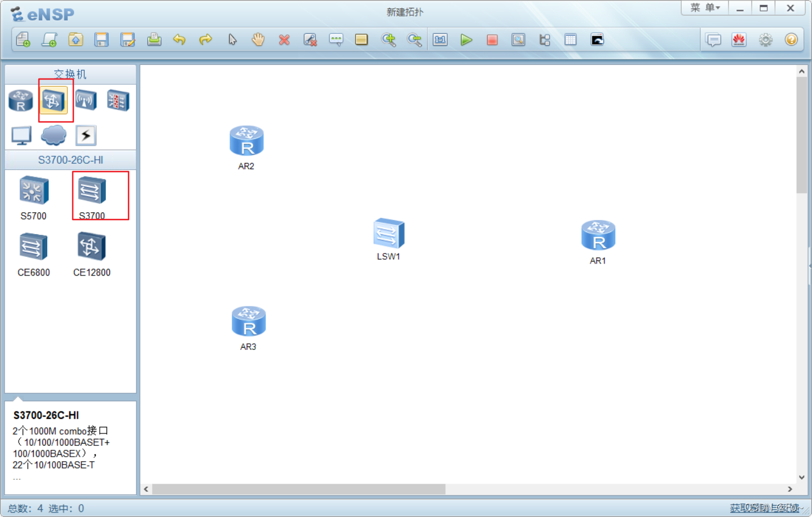Click the 交换机 category header
Image resolution: width=812 pixels, height=517 pixels.
tap(70, 74)
